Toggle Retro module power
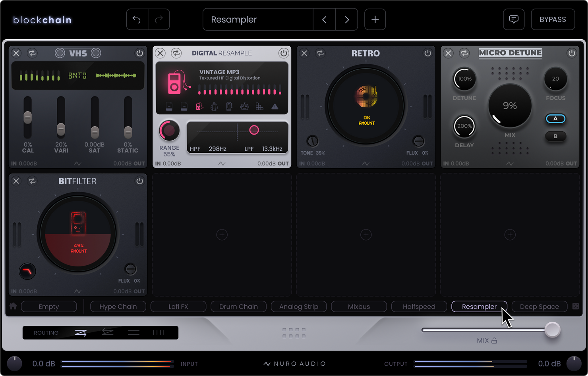 427,53
